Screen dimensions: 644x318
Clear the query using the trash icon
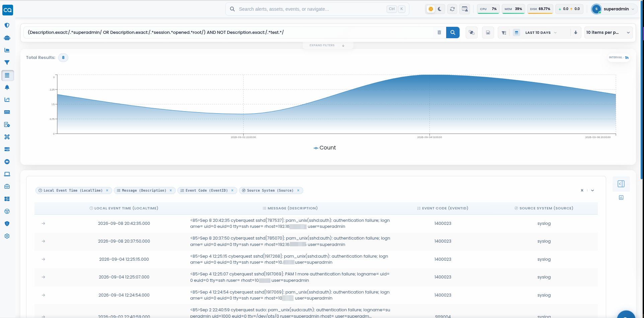(x=439, y=33)
